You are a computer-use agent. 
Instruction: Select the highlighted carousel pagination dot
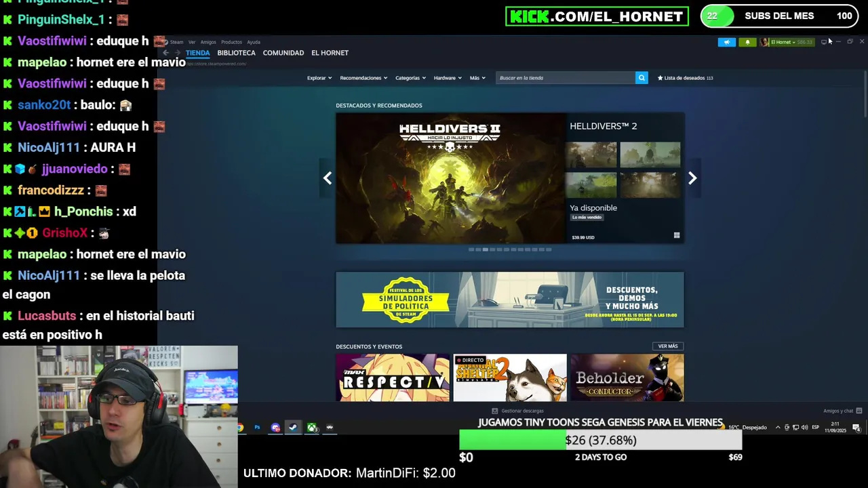click(x=485, y=249)
